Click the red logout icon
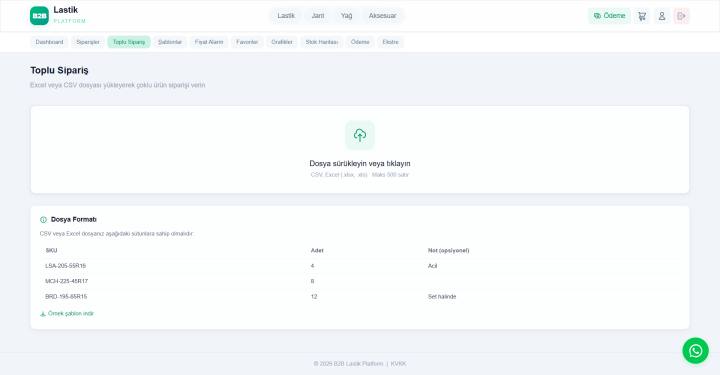 click(x=681, y=16)
